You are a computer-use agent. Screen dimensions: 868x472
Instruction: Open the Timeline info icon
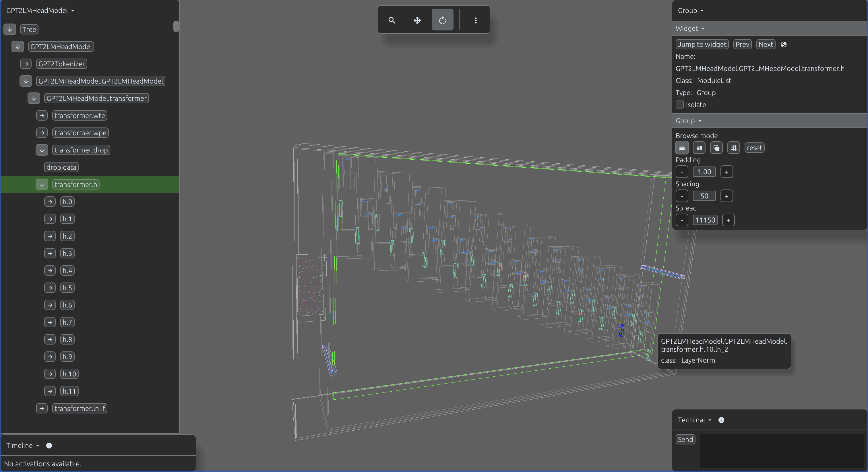49,446
